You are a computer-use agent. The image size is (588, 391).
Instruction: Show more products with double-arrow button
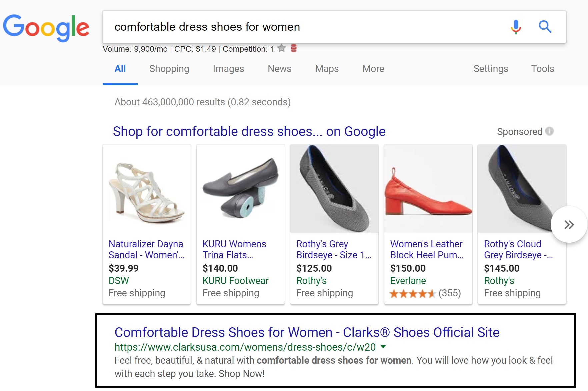569,224
